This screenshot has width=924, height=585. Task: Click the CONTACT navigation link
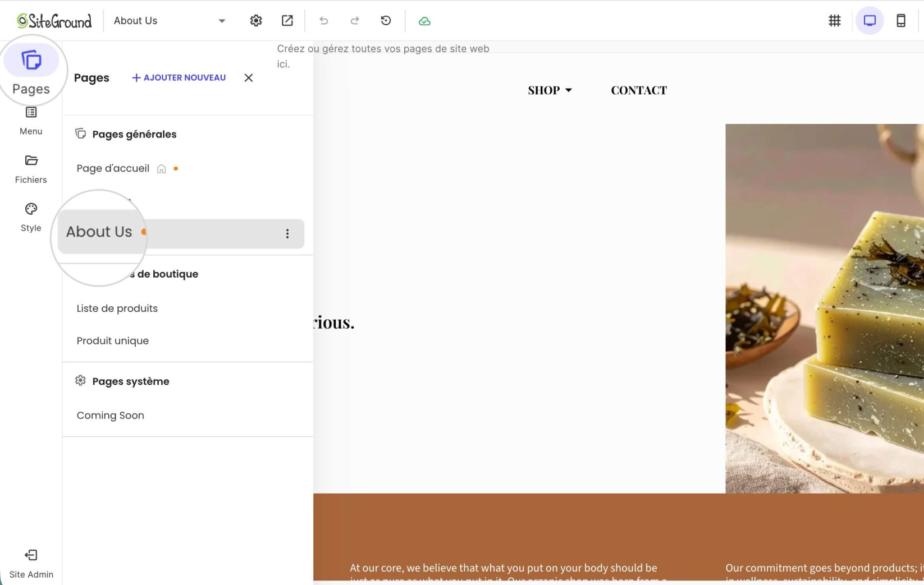pyautogui.click(x=639, y=90)
